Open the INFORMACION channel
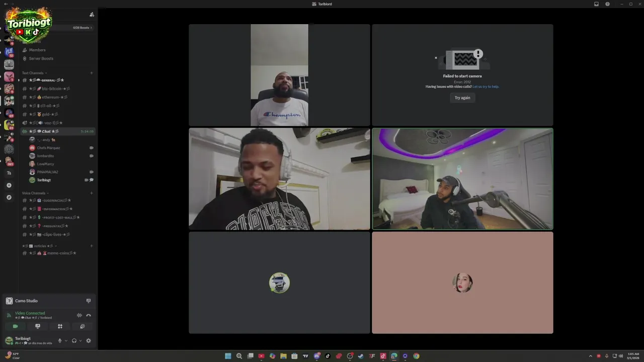Image resolution: width=644 pixels, height=362 pixels. click(57, 209)
